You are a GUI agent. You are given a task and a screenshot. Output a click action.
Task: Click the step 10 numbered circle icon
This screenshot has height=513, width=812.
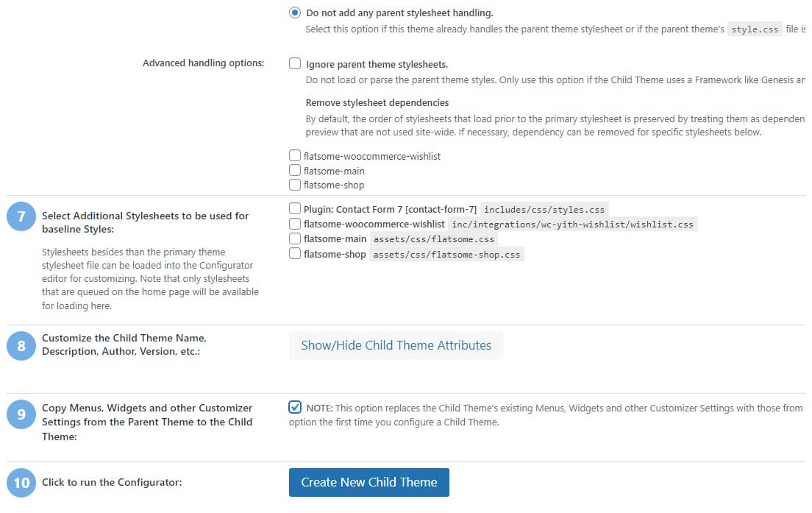coord(22,482)
